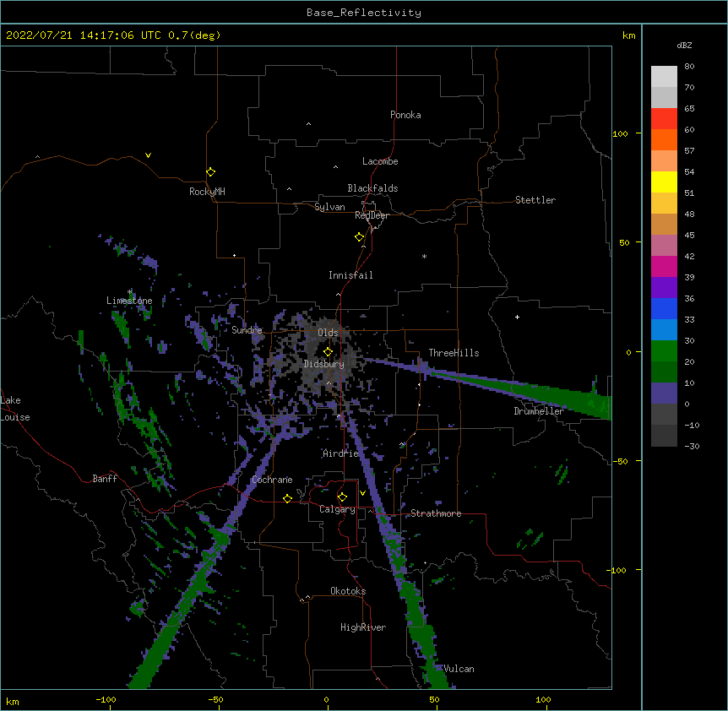The height and width of the screenshot is (711, 728).
Task: Click the Cochrane city label
Action: point(272,480)
